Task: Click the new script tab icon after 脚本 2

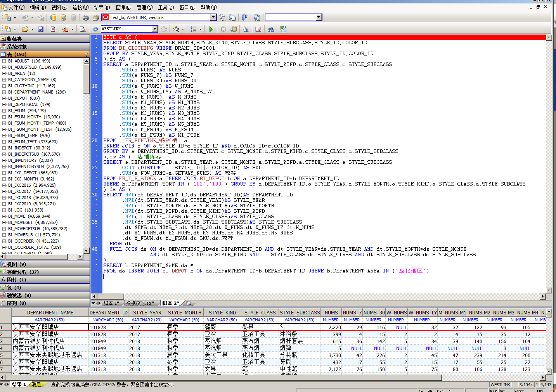Action: 189,303
